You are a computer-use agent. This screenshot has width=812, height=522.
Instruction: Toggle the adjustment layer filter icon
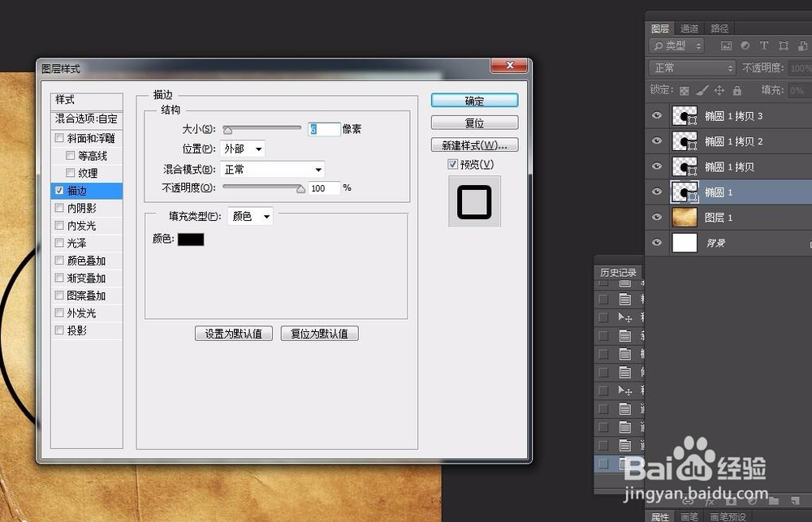[x=745, y=45]
